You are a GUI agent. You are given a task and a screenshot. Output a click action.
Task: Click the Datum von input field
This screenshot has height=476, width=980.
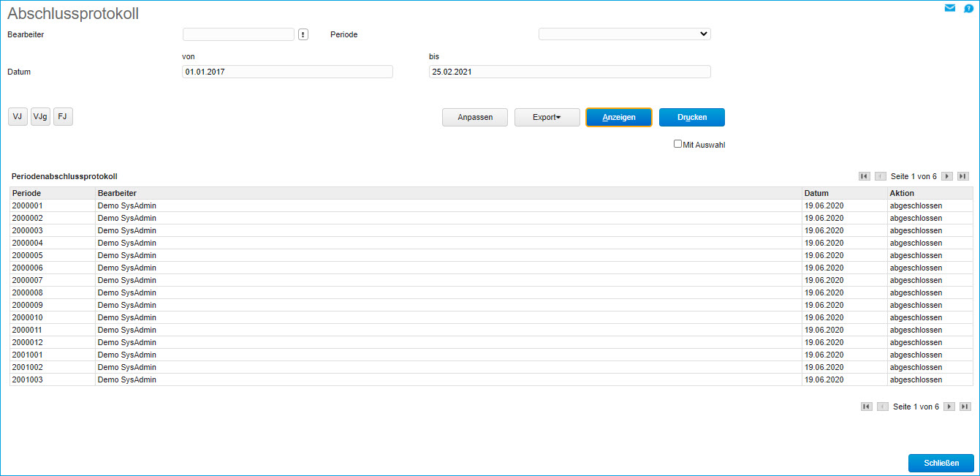287,72
